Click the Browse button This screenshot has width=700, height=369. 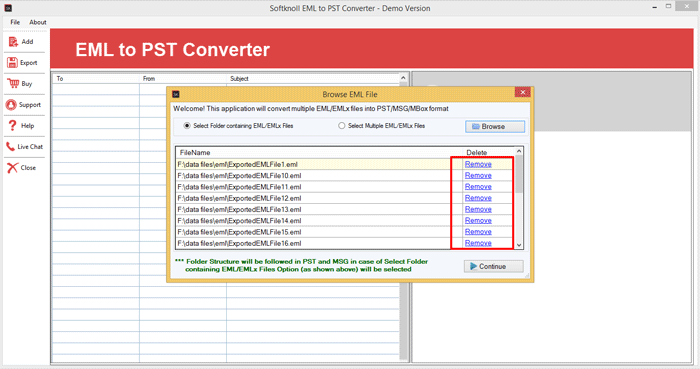[x=495, y=127]
